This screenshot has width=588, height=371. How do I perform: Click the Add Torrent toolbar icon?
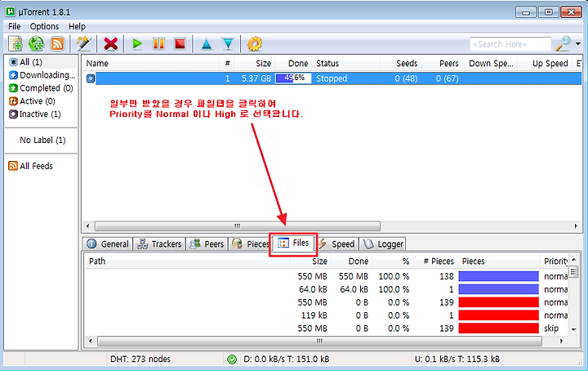tap(16, 44)
